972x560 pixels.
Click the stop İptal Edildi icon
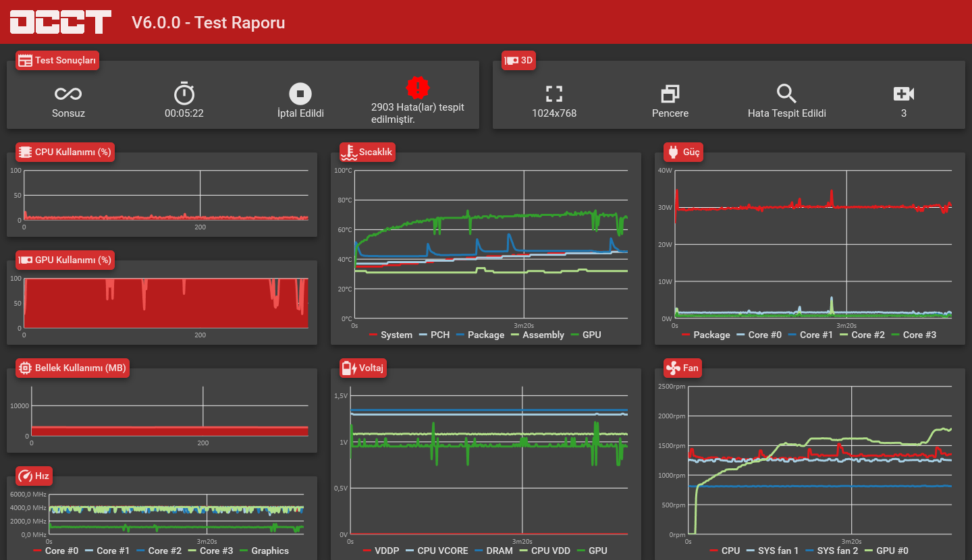point(300,94)
